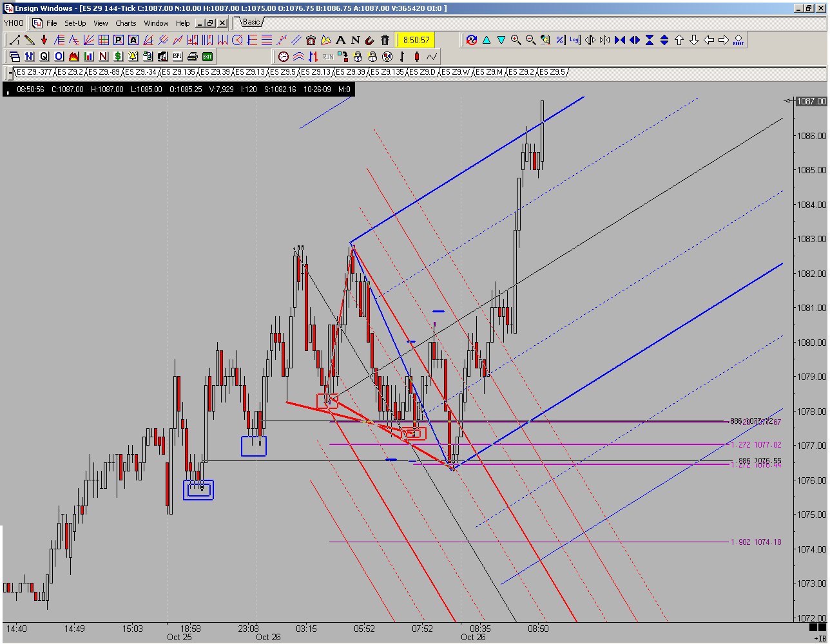Select the red down arrow marker tool
This screenshot has height=644, width=830.
(43, 40)
